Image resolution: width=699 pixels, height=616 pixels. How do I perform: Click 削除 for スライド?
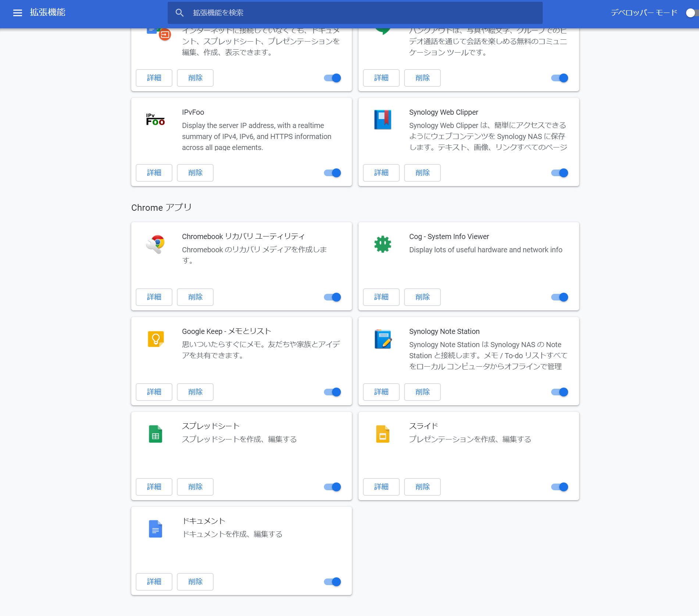click(422, 487)
